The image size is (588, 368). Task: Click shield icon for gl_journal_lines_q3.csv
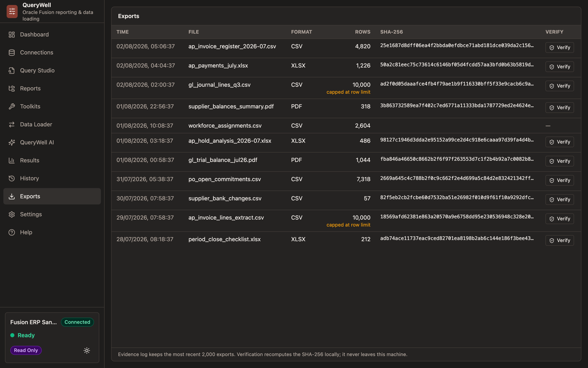[x=552, y=86]
